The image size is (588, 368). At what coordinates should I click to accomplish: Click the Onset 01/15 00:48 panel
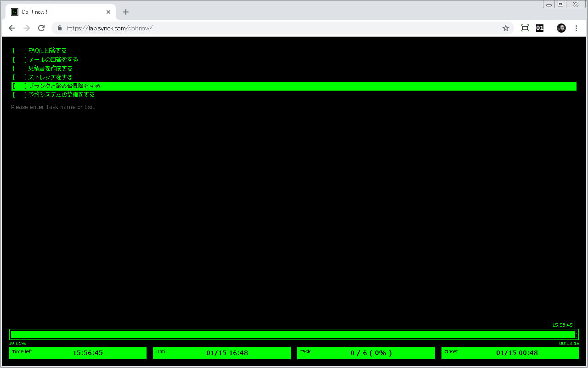pyautogui.click(x=510, y=353)
